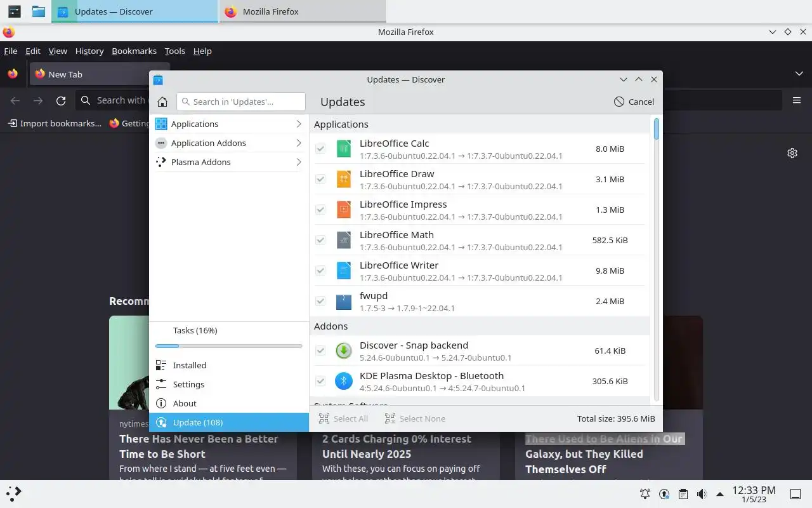Open Firefox Edit menu
Image resolution: width=812 pixels, height=508 pixels.
[x=32, y=51]
